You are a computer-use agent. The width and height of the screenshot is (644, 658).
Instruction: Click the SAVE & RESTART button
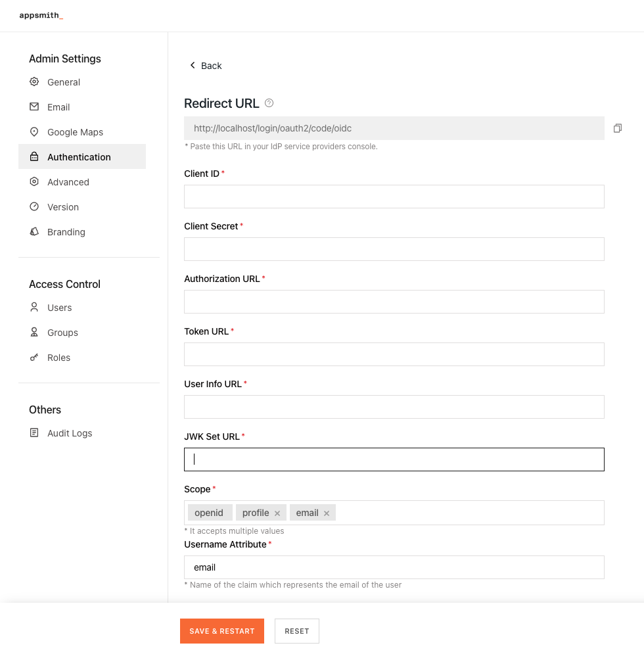[x=222, y=630]
